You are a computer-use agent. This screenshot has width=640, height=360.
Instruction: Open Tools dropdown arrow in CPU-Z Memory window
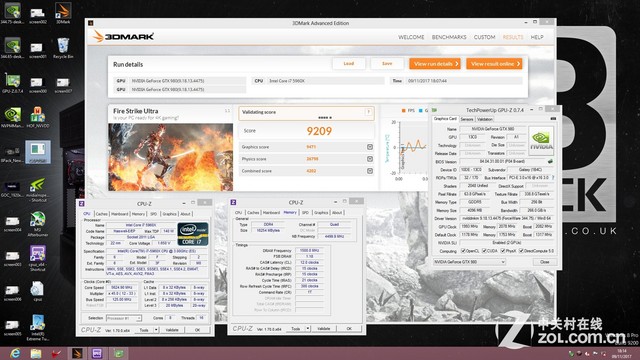tap(307, 329)
